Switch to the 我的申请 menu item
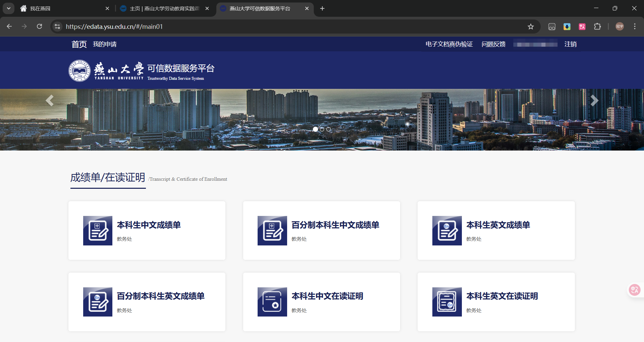 [105, 44]
